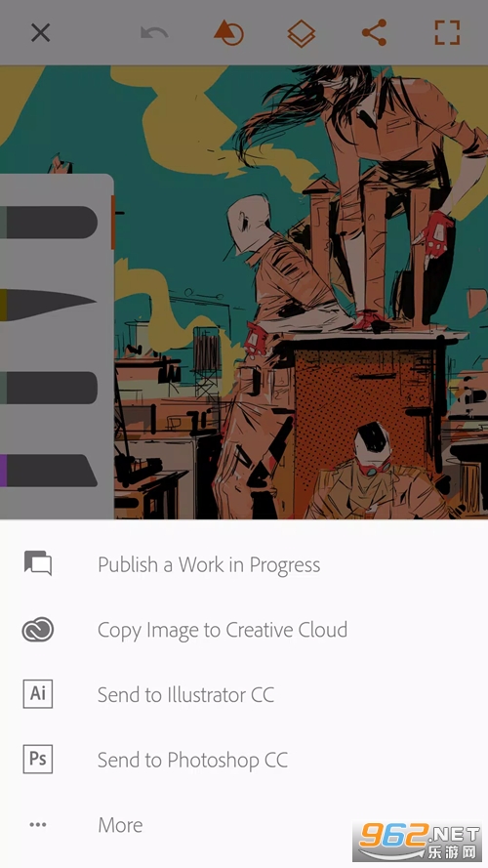Tap the speech bubble publish icon
This screenshot has width=488, height=868.
(x=38, y=563)
